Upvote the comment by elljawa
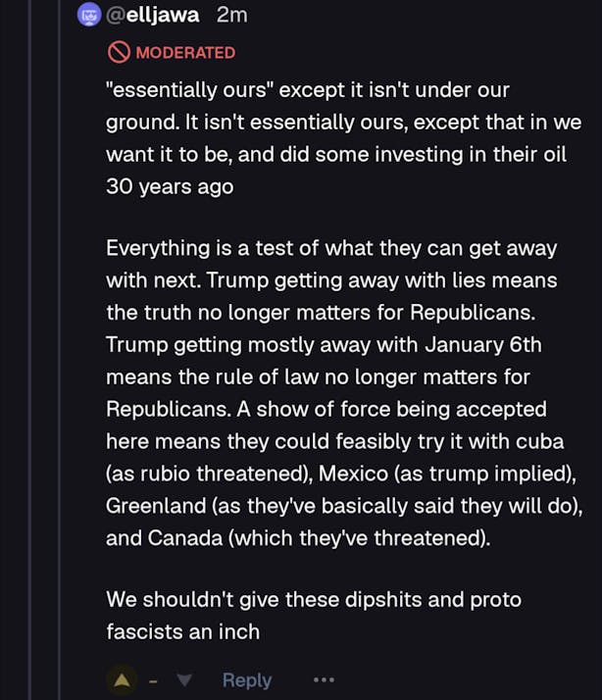The height and width of the screenshot is (700, 602). [x=122, y=680]
